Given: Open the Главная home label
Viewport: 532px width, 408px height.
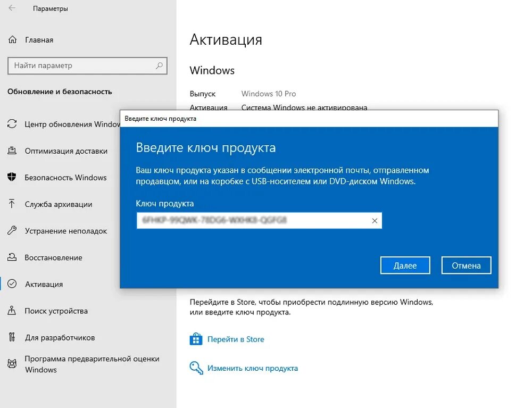Looking at the screenshot, I should tap(39, 40).
